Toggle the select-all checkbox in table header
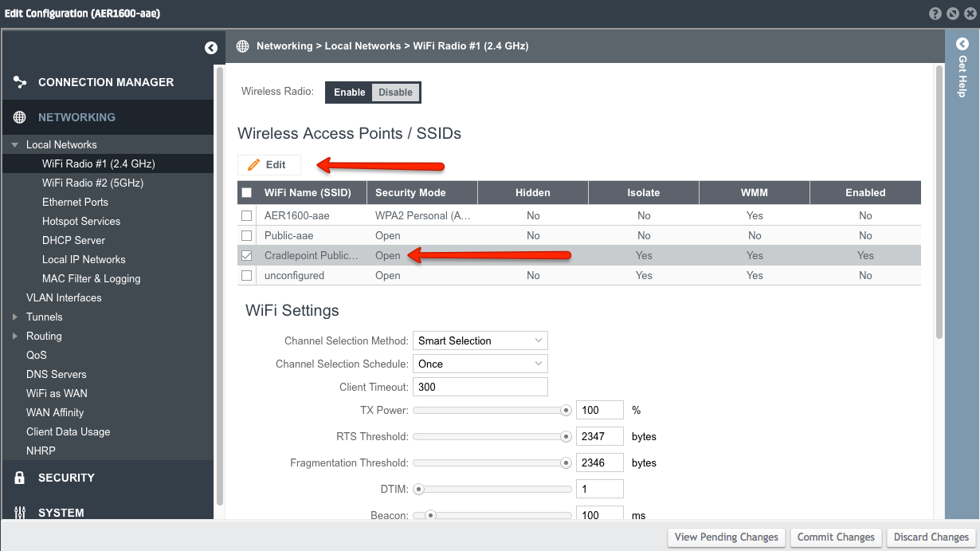The width and height of the screenshot is (980, 551). click(247, 192)
